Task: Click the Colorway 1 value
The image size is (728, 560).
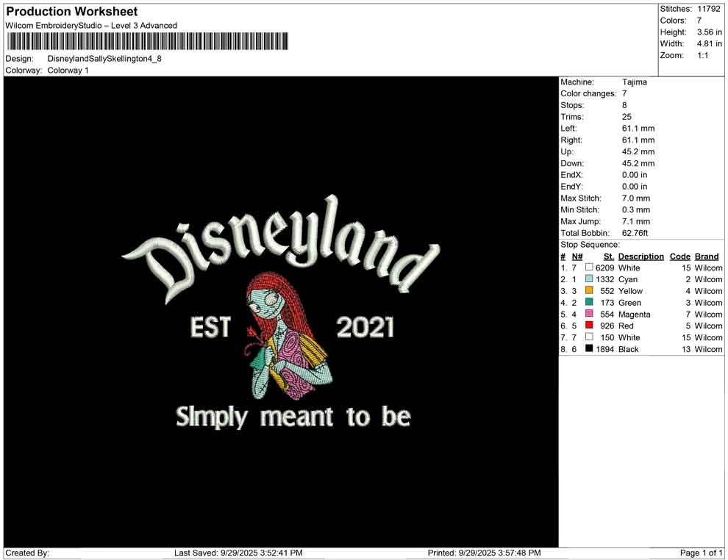Action: tap(68, 71)
